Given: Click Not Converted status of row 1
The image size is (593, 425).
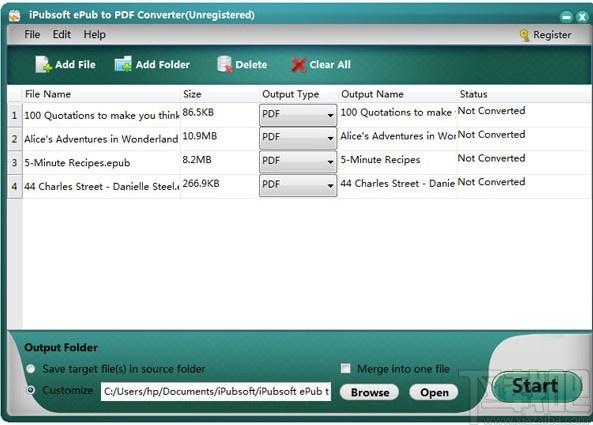Looking at the screenshot, I should point(491,111).
